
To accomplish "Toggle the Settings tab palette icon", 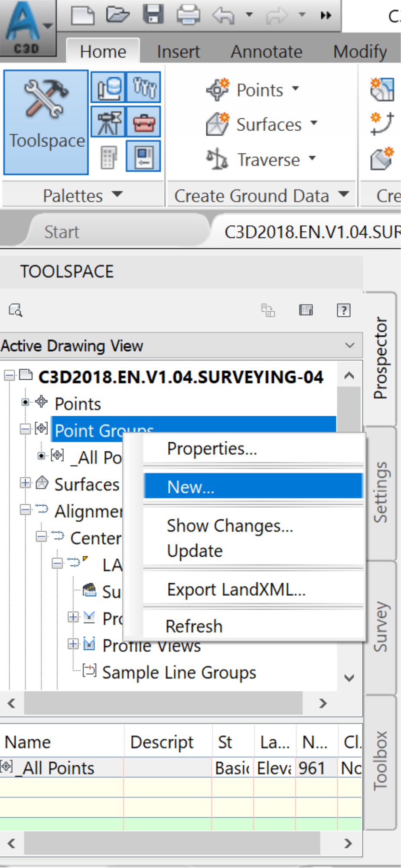I will [x=143, y=88].
